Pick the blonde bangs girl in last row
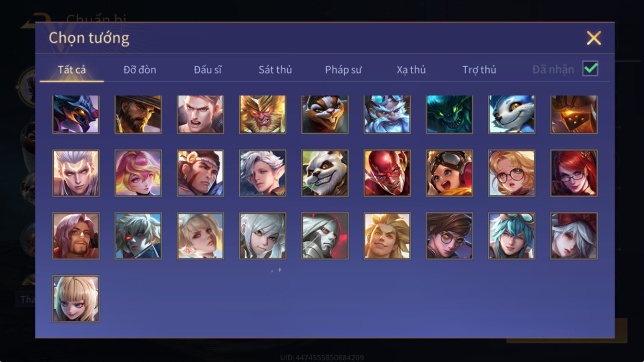 click(76, 299)
